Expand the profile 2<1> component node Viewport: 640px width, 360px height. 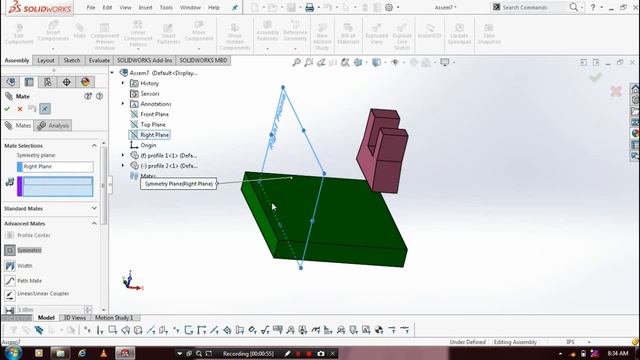coord(123,166)
